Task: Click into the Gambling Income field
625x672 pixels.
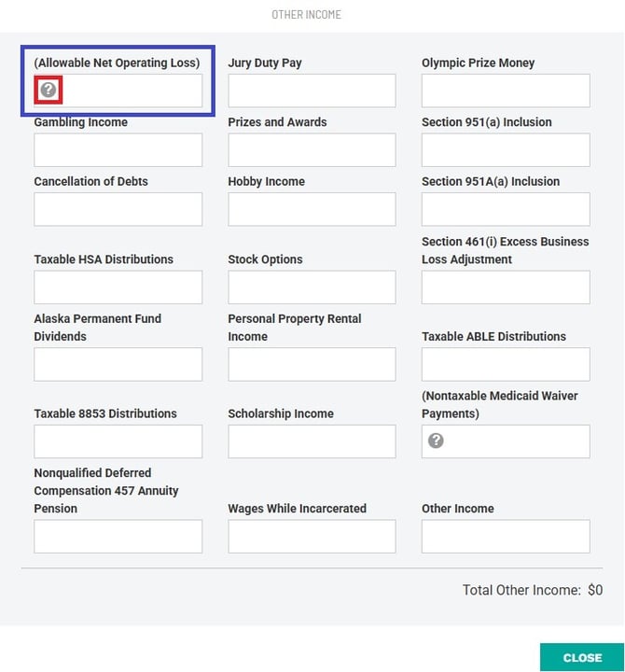Action: tap(118, 150)
